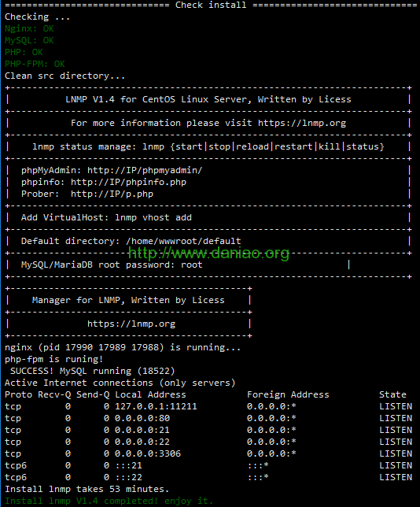Click the phpinfo URL http://IP/phpinfo.php
Screen dimensions: 420x507
128,183
